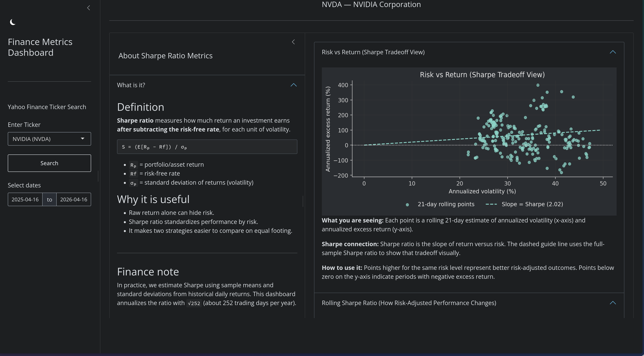Collapse the About panel via its left chevron
Image resolution: width=644 pixels, height=356 pixels.
293,42
